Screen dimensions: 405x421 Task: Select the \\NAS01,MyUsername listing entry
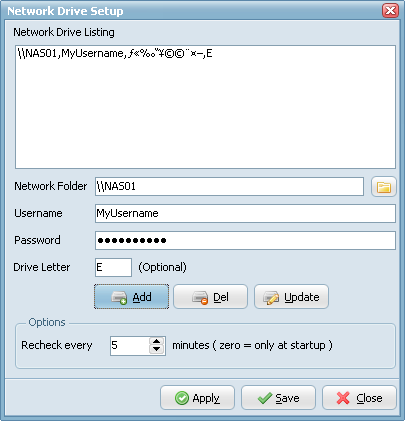[x=115, y=53]
